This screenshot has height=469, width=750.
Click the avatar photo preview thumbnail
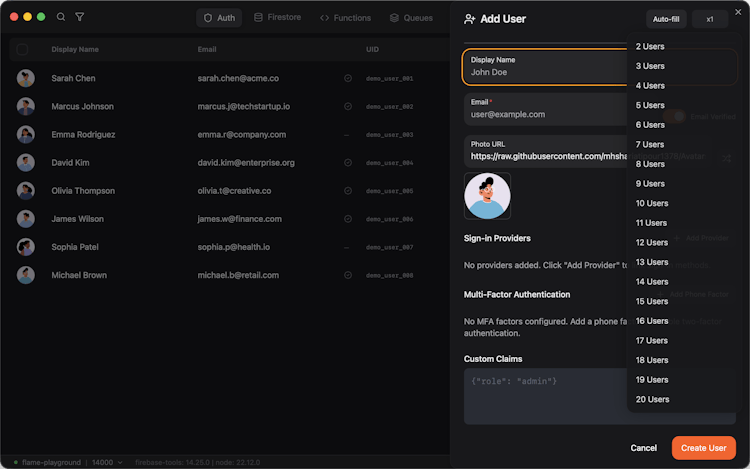(487, 196)
